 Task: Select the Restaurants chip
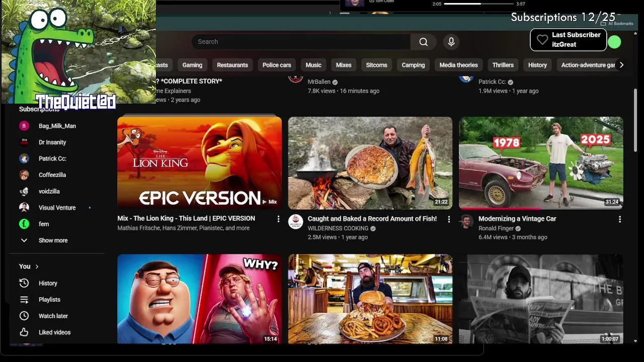(x=232, y=65)
